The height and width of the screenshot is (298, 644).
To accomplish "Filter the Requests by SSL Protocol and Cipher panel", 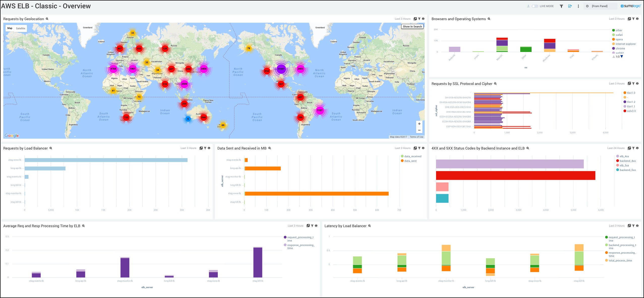I will [633, 83].
